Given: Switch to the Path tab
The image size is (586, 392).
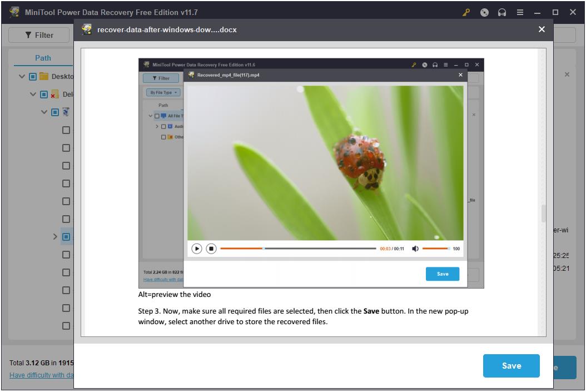Looking at the screenshot, I should click(43, 58).
